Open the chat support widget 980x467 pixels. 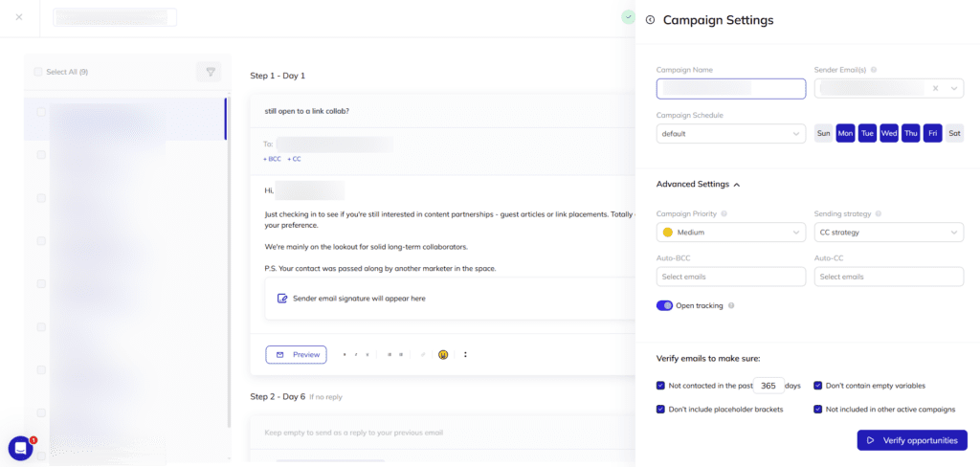coord(20,448)
